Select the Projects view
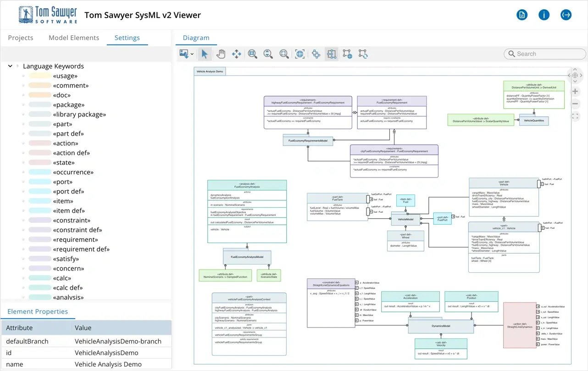This screenshot has width=588, height=371. (x=20, y=38)
